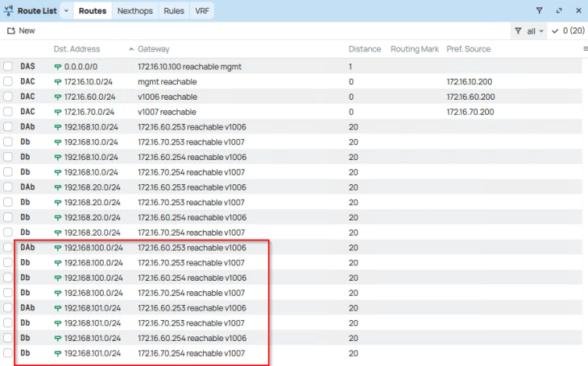
Task: Open the filter icon in title bar
Action: tap(540, 11)
